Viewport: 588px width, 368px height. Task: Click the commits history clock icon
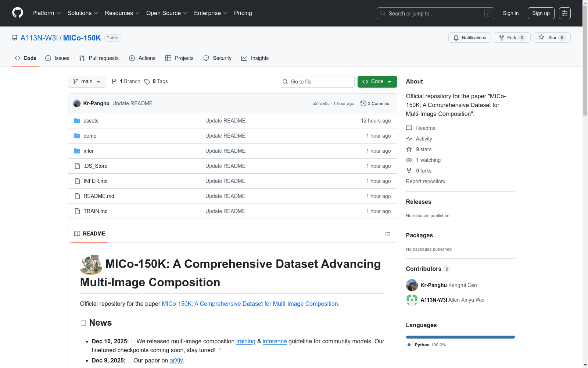click(363, 103)
